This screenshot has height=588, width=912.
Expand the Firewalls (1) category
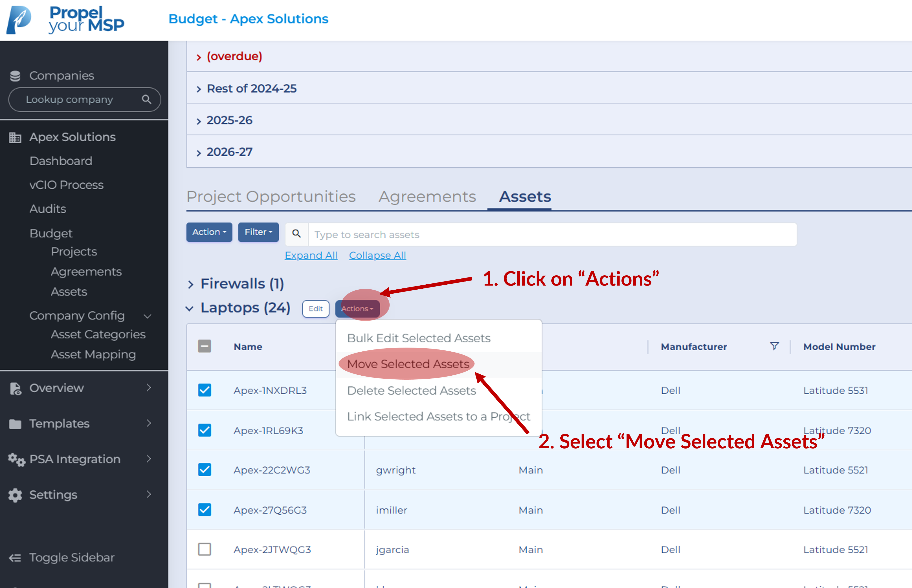[191, 284]
